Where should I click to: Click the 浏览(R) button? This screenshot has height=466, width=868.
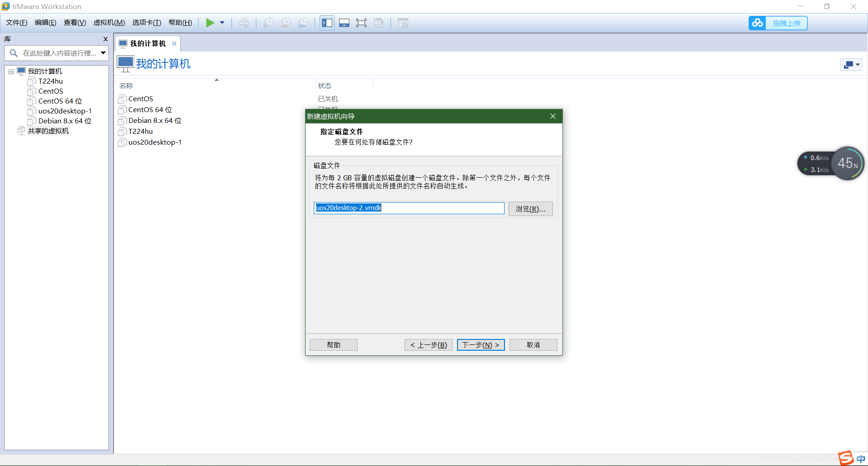click(x=530, y=208)
